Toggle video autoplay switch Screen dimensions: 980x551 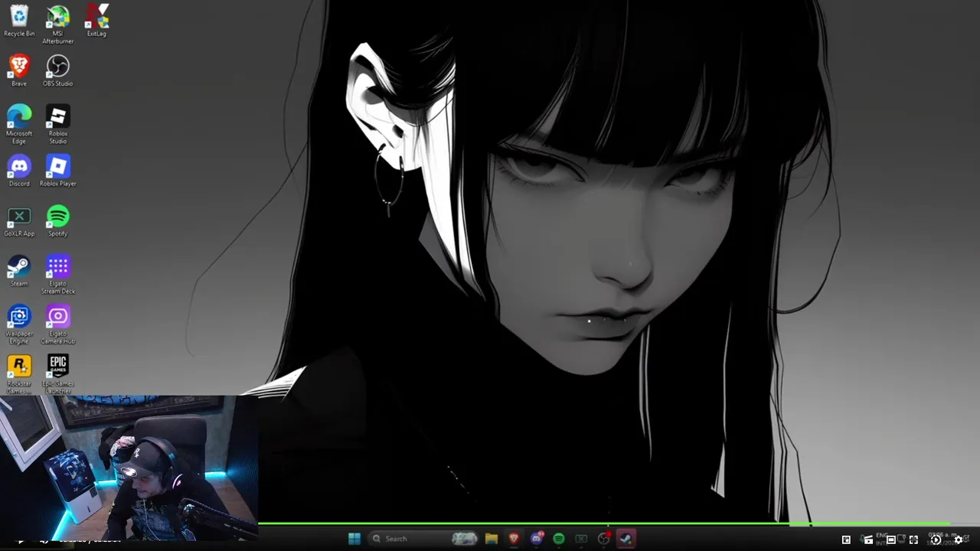[x=936, y=540]
